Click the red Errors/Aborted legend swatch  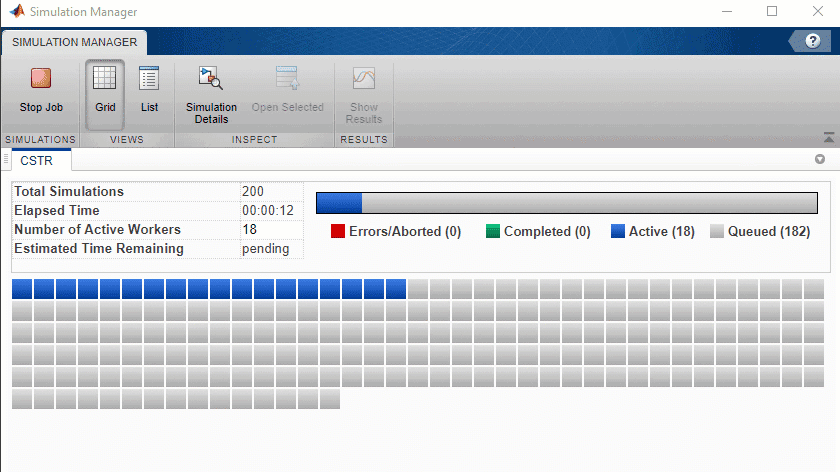click(338, 232)
